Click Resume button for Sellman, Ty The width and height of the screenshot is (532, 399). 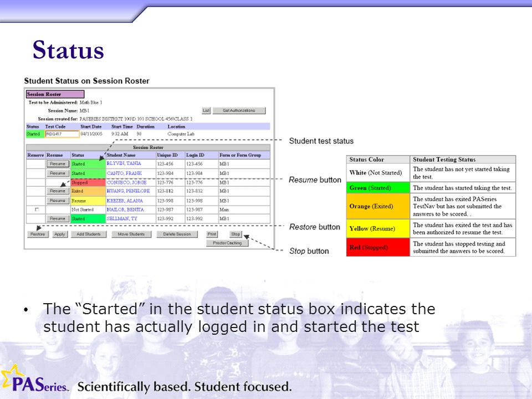[58, 219]
